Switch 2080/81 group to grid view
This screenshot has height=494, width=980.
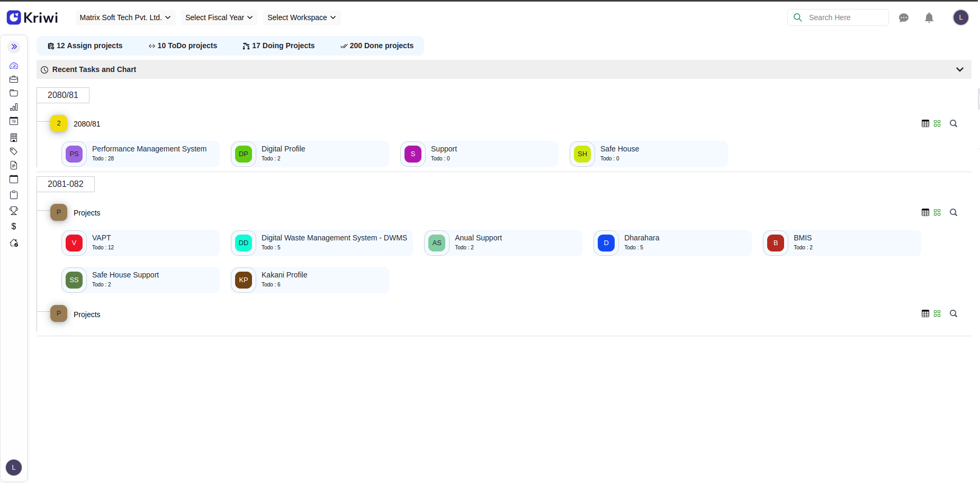[x=937, y=123]
